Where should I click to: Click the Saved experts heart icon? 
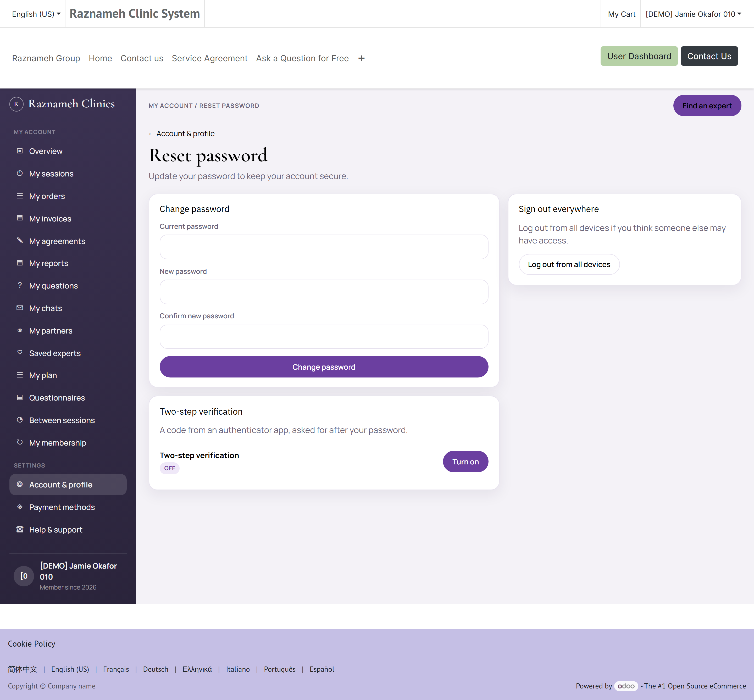click(x=20, y=353)
